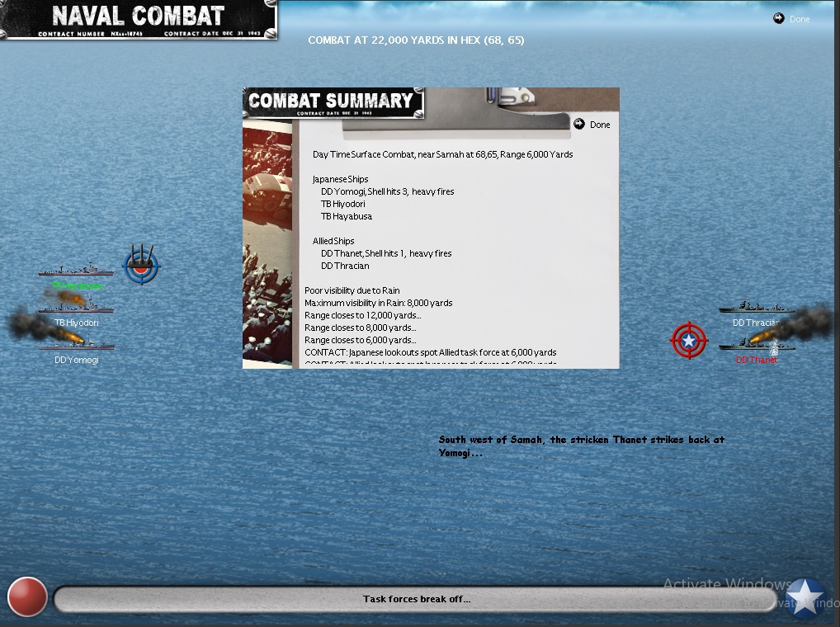Select the red Japanese sun button
The image size is (840, 627).
26,596
